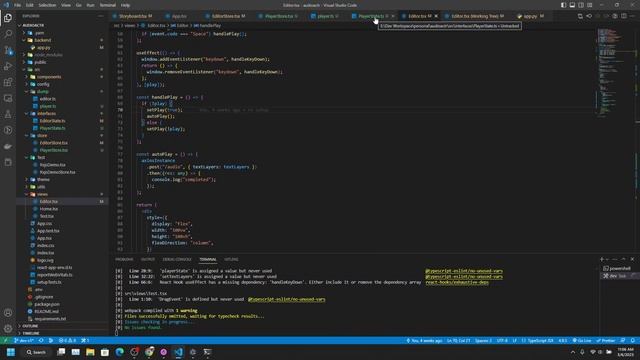Expand the OUTLINE section
This screenshot has height=360, width=640.
pos(62,326)
